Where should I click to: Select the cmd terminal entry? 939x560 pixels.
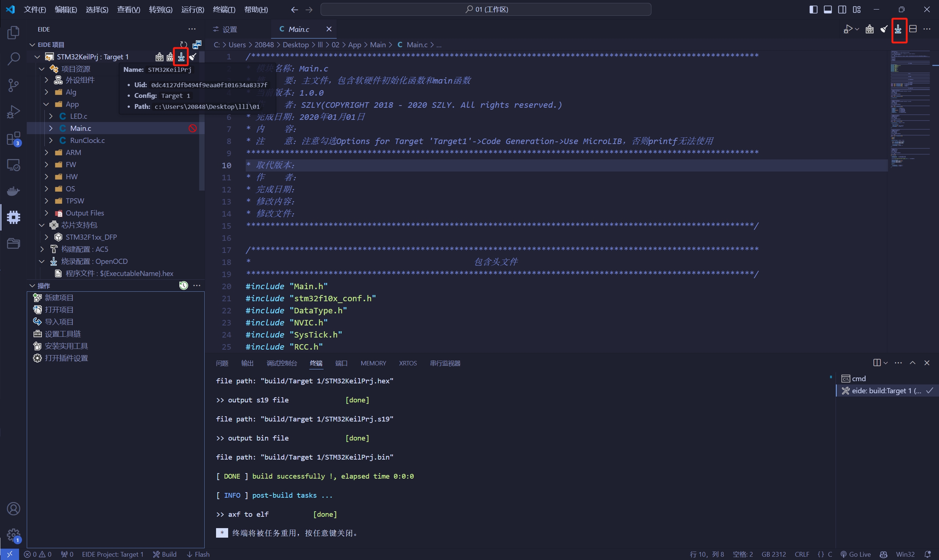[x=887, y=379]
